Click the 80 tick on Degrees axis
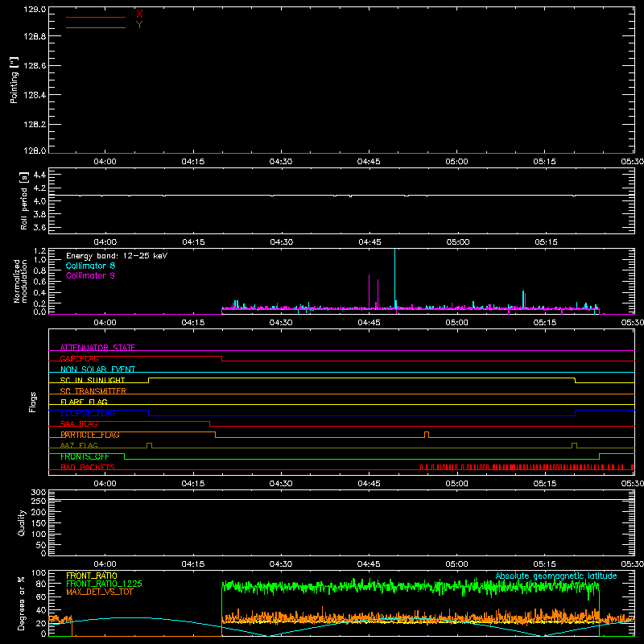Image resolution: width=644 pixels, height=644 pixels. pyautogui.click(x=42, y=584)
